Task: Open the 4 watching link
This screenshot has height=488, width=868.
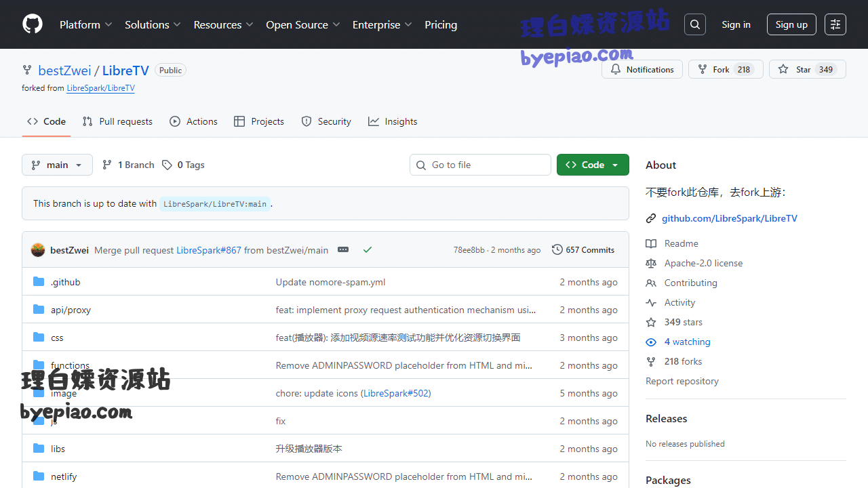Action: (687, 342)
